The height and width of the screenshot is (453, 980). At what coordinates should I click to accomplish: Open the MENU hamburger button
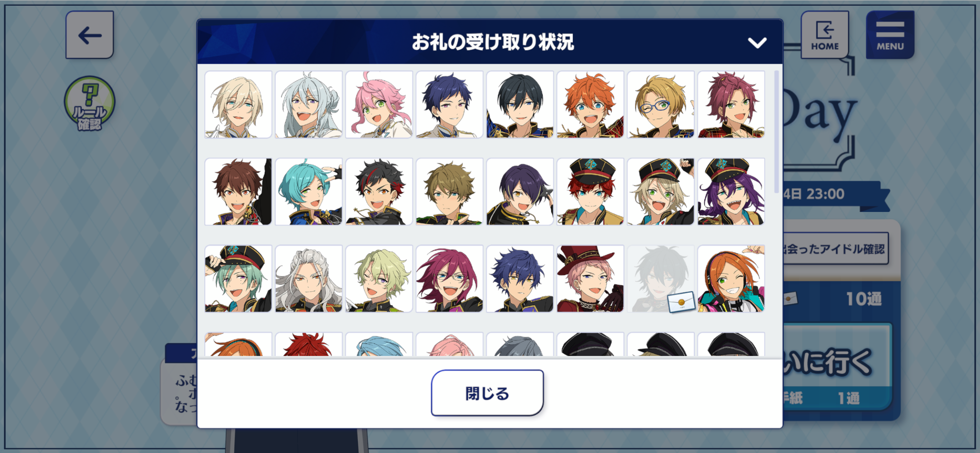click(890, 35)
